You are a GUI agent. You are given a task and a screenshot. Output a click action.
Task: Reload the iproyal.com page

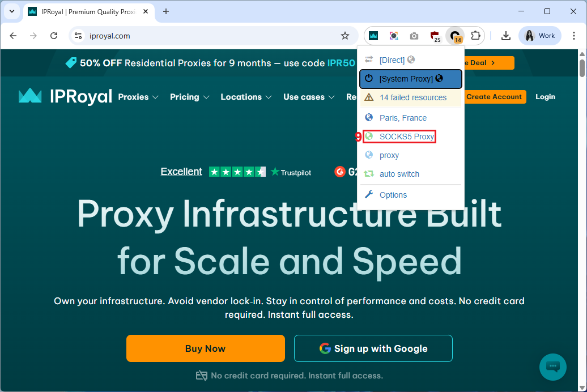pyautogui.click(x=54, y=36)
